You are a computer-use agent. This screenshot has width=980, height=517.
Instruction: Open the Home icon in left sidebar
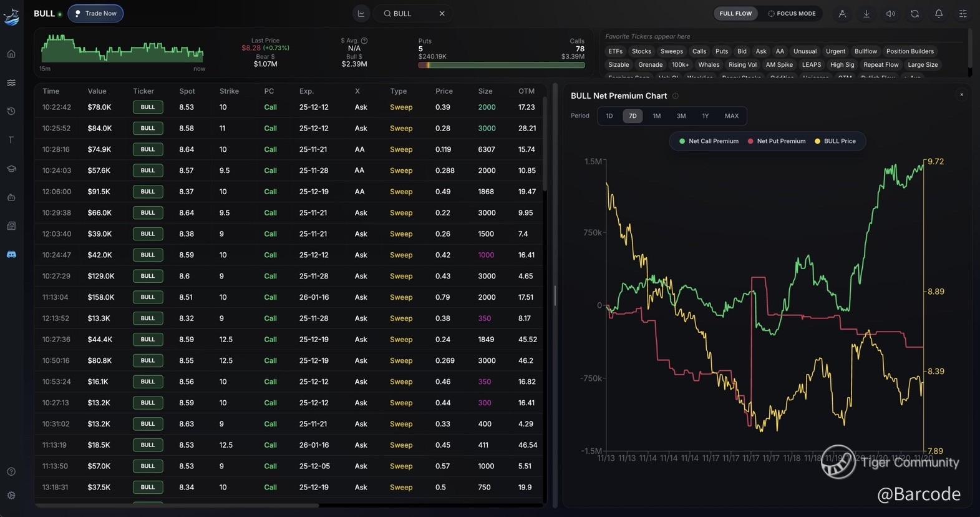(x=11, y=54)
